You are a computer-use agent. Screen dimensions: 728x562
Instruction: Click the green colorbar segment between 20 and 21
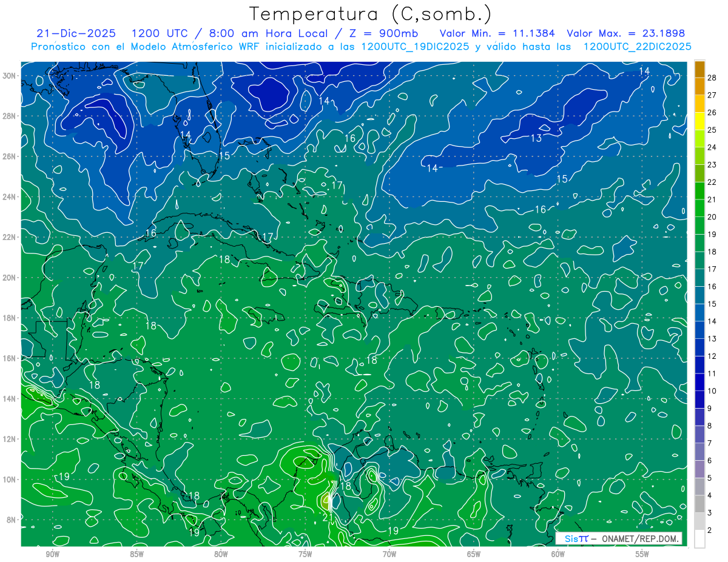699,208
